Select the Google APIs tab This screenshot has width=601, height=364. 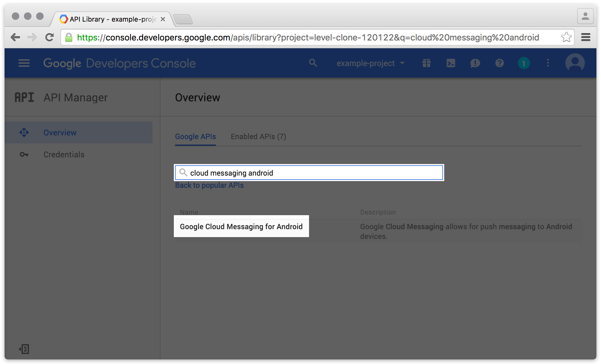pyautogui.click(x=195, y=137)
